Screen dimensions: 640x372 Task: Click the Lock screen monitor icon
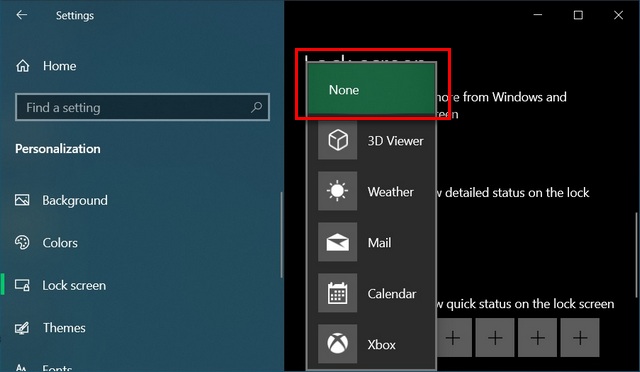point(22,285)
